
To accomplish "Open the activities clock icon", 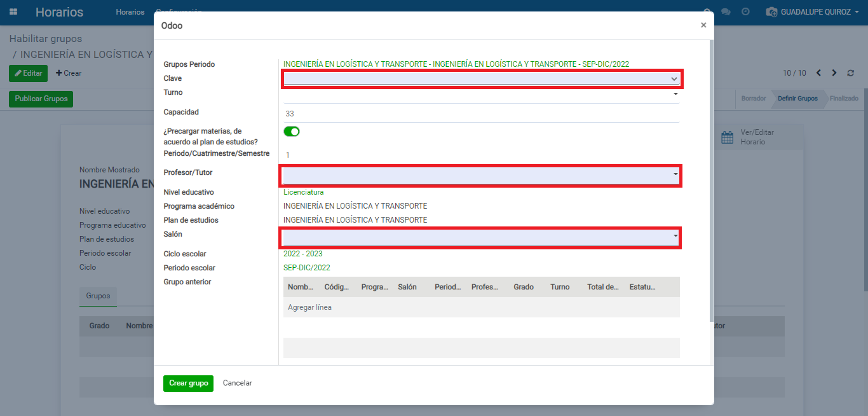I will (745, 12).
